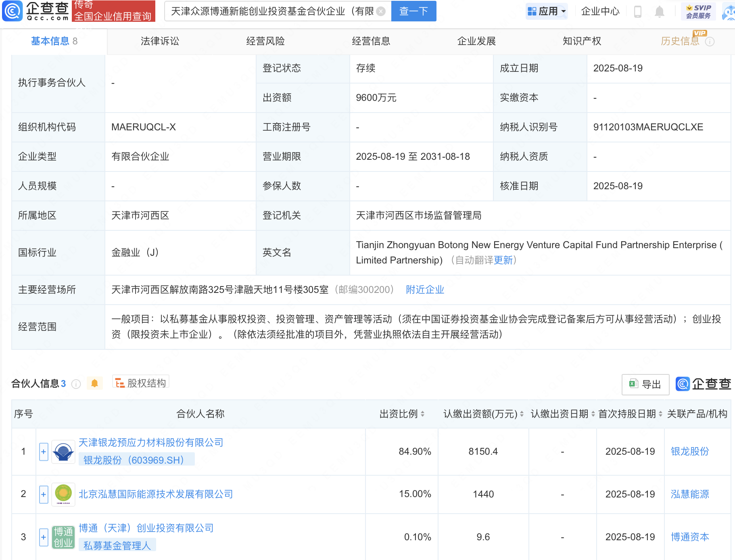Click the 查一下 search button
Image resolution: width=735 pixels, height=560 pixels.
point(414,11)
